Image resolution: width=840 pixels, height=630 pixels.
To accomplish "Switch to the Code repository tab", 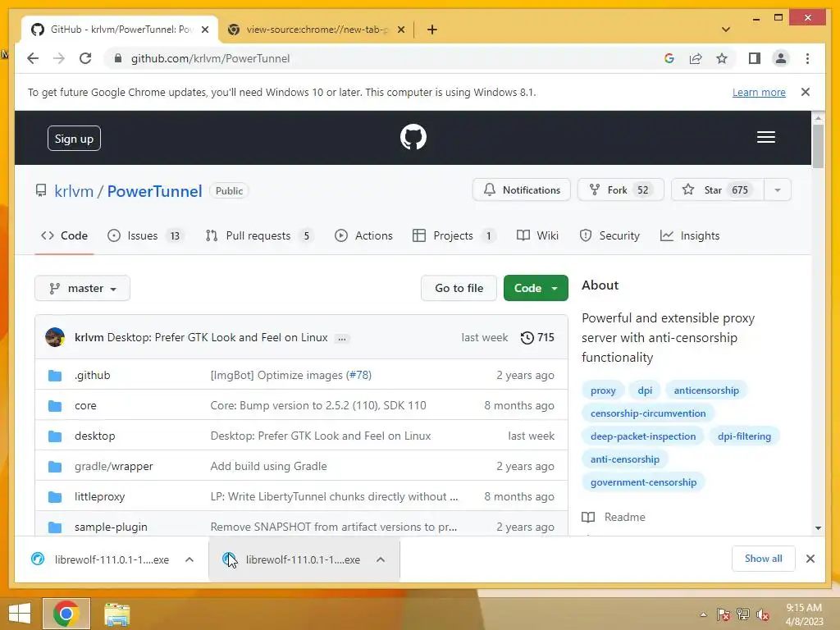I will (x=64, y=235).
